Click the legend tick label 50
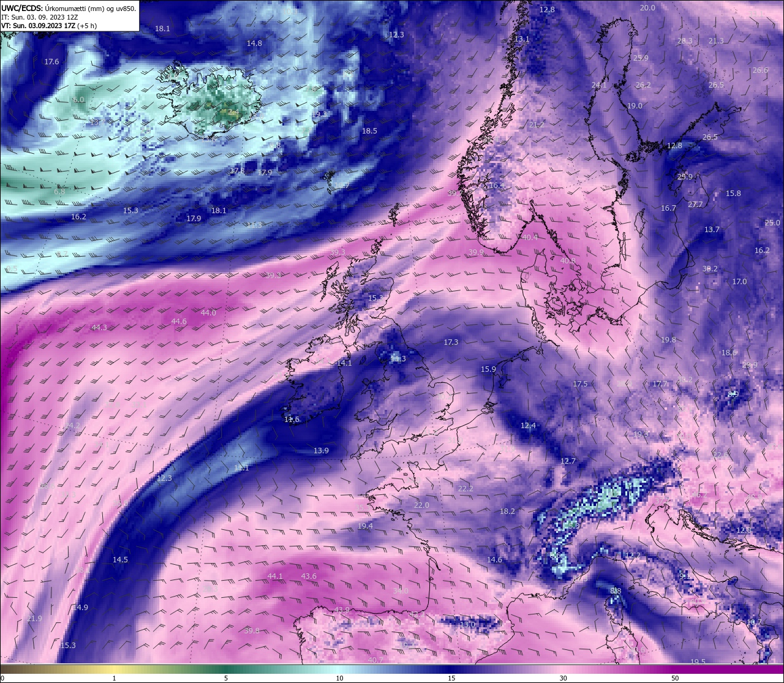The image size is (784, 683). click(x=675, y=678)
